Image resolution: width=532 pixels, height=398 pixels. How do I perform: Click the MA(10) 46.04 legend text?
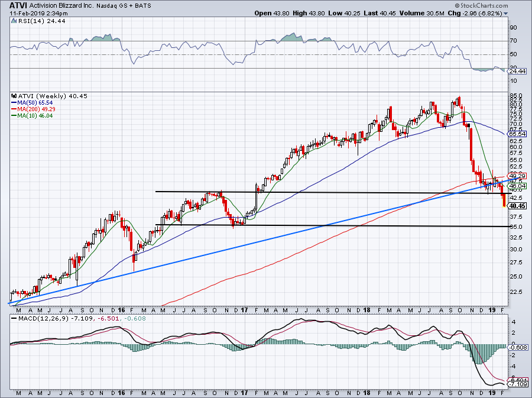[35, 116]
